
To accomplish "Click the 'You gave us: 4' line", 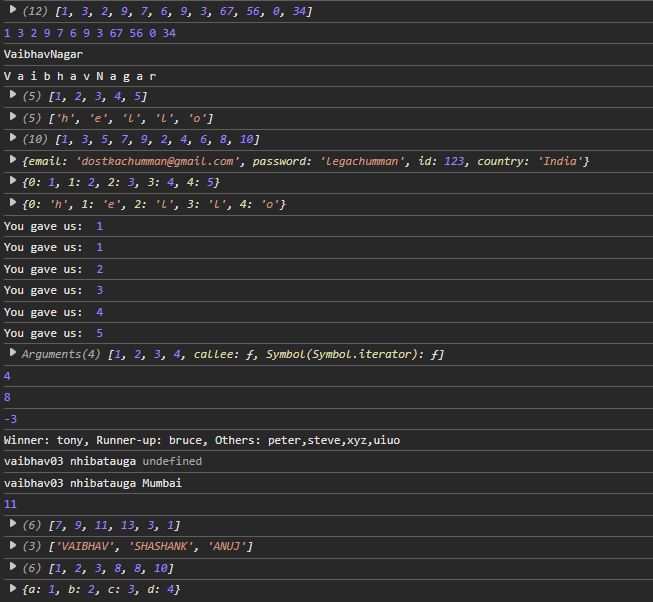I will click(x=53, y=312).
